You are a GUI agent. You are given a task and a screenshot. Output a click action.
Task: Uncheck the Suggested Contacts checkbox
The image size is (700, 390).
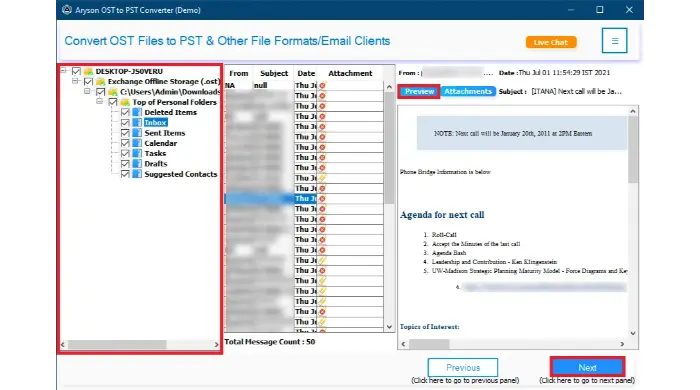tap(125, 174)
